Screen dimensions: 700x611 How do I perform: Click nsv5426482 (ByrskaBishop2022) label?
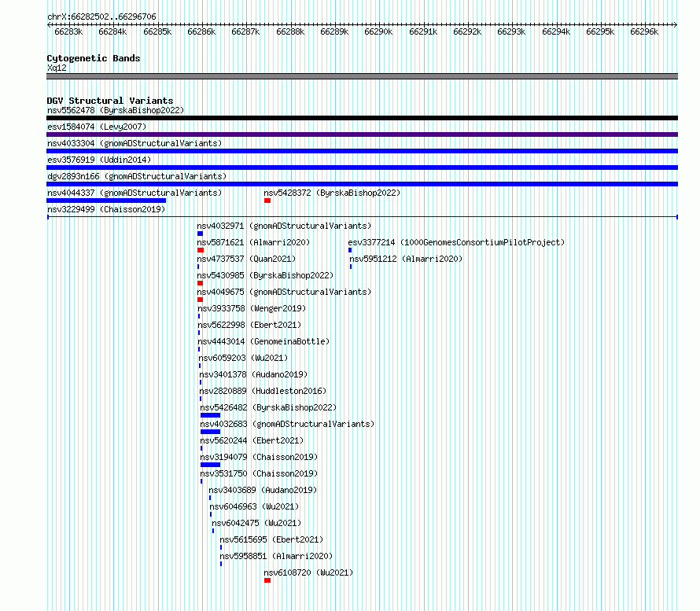click(269, 407)
